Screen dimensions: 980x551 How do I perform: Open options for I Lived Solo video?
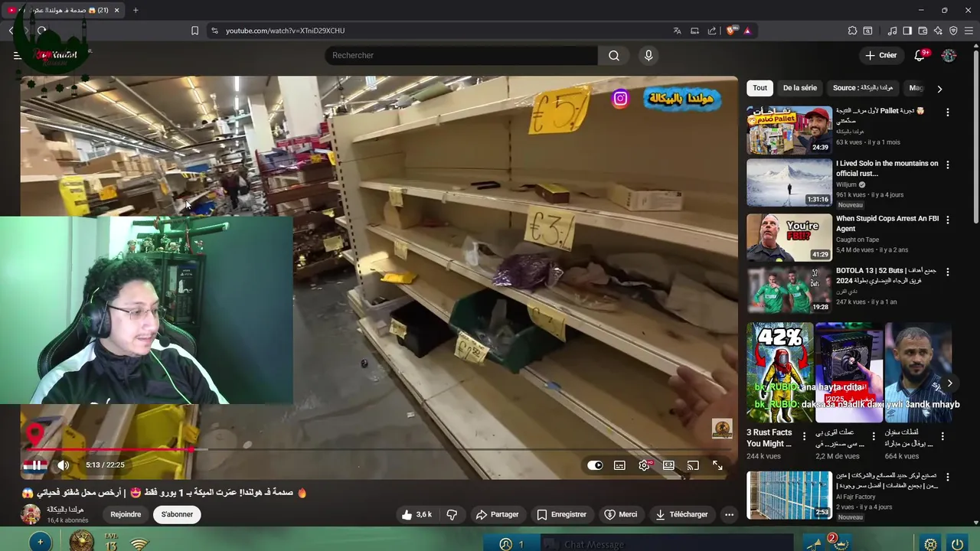[x=948, y=165]
